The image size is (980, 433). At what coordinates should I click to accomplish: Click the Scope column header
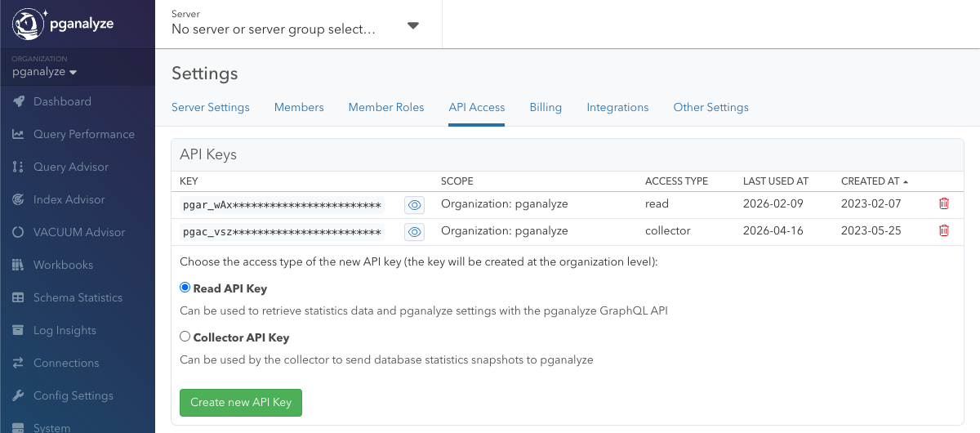[457, 181]
